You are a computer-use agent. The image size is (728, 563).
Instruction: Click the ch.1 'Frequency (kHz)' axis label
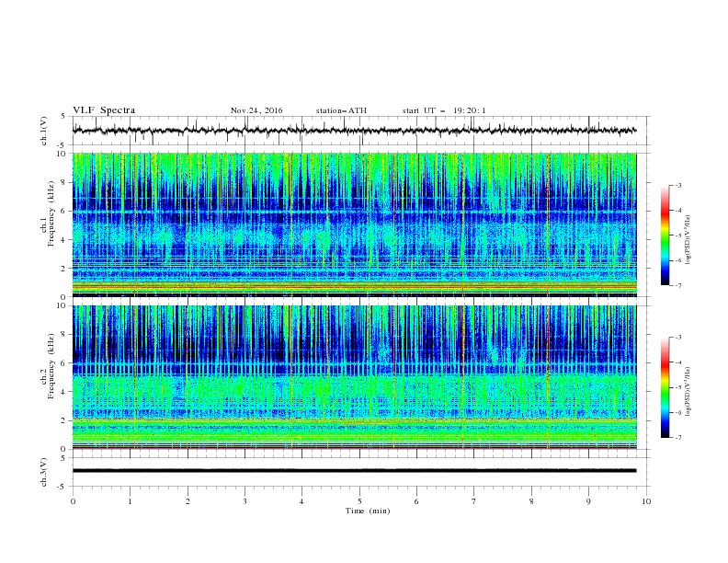click(x=51, y=214)
